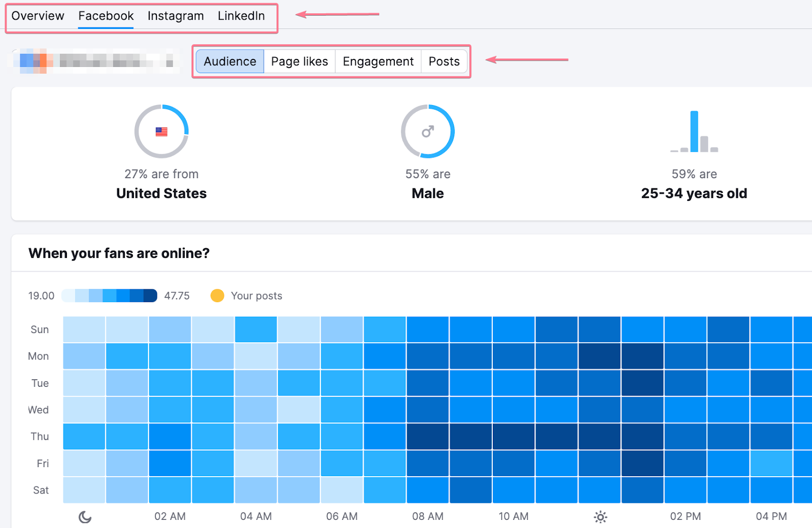Click the 'Sun' row label

[40, 329]
